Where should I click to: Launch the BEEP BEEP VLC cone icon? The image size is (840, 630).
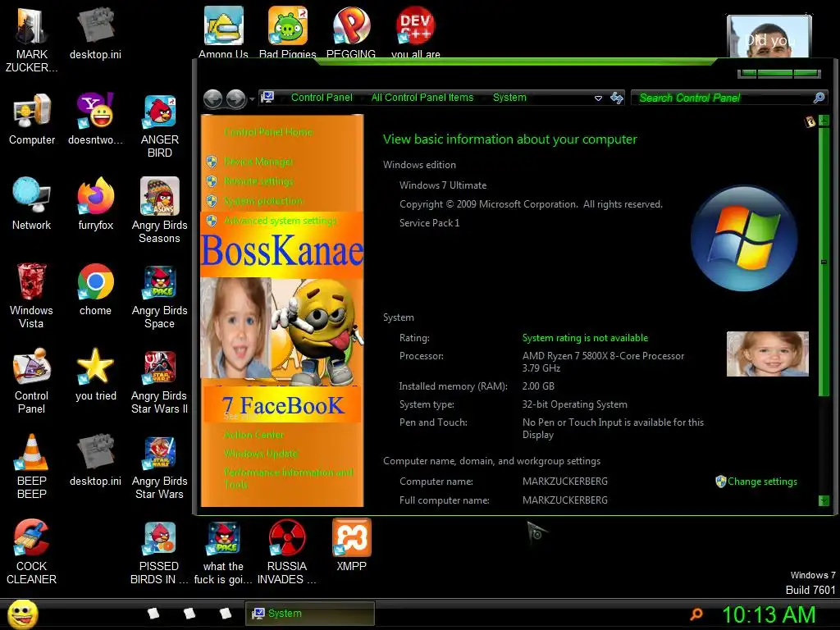pos(32,466)
